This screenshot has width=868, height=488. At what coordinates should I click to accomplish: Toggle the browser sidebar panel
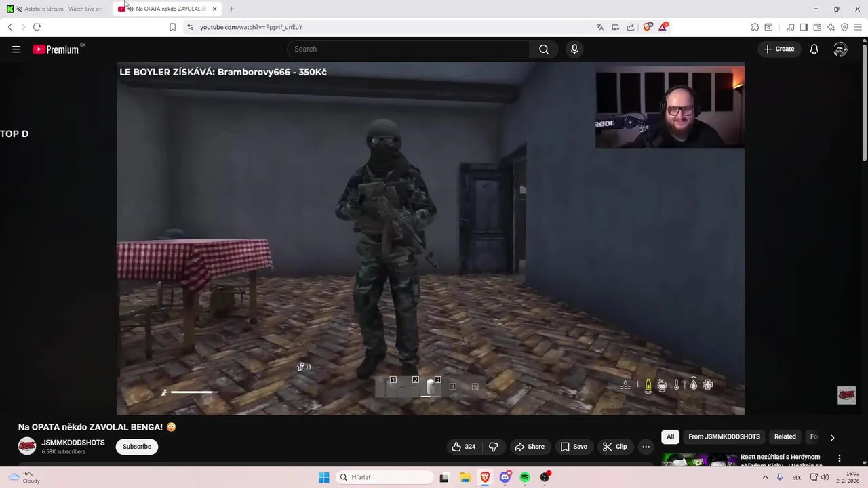(x=804, y=27)
